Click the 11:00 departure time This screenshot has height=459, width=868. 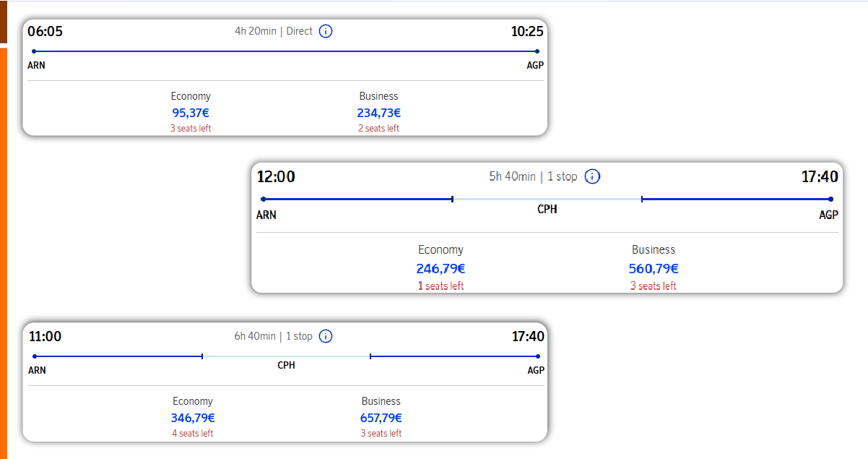pyautogui.click(x=45, y=336)
